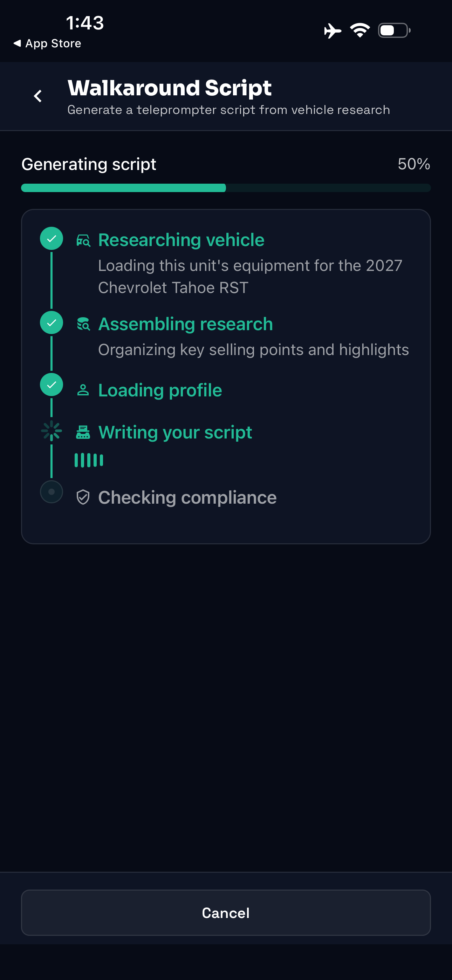Click the checkmark circle for Researching vehicle
Image resolution: width=452 pixels, height=980 pixels.
52,239
